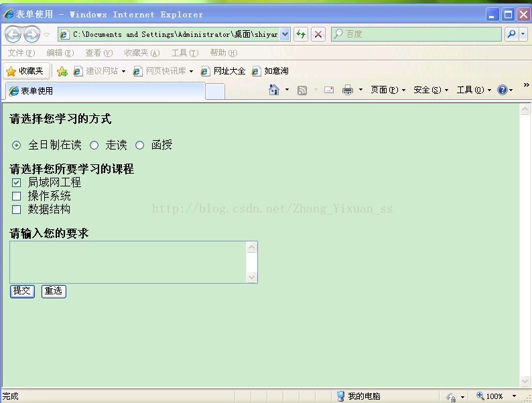Click the 请选择您所要学习的课程 heading

(x=72, y=169)
